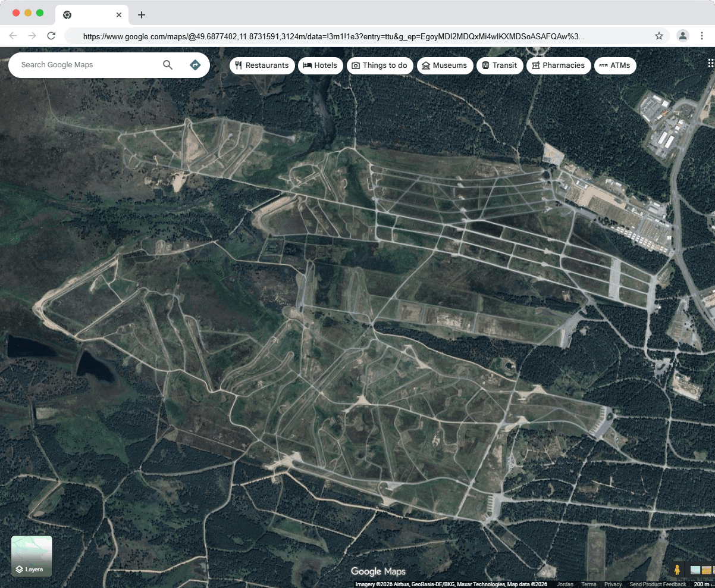
Task: Show Museums nearby
Action: tap(444, 65)
